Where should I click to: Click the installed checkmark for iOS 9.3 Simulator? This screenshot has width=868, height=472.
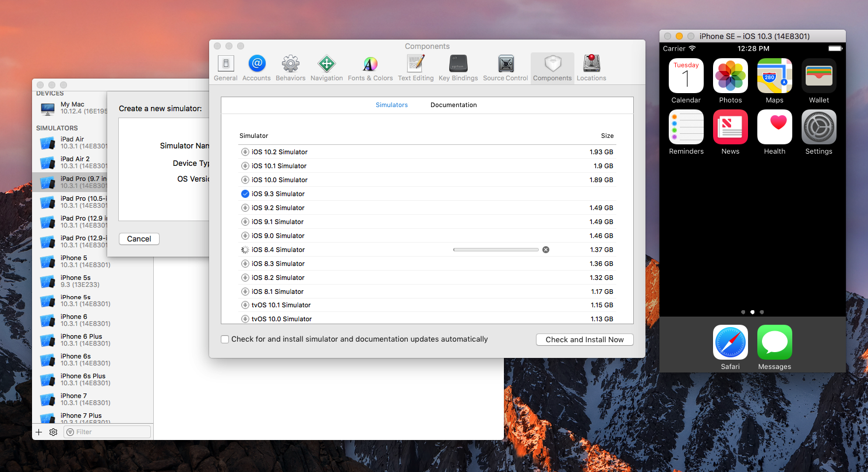[x=245, y=194]
